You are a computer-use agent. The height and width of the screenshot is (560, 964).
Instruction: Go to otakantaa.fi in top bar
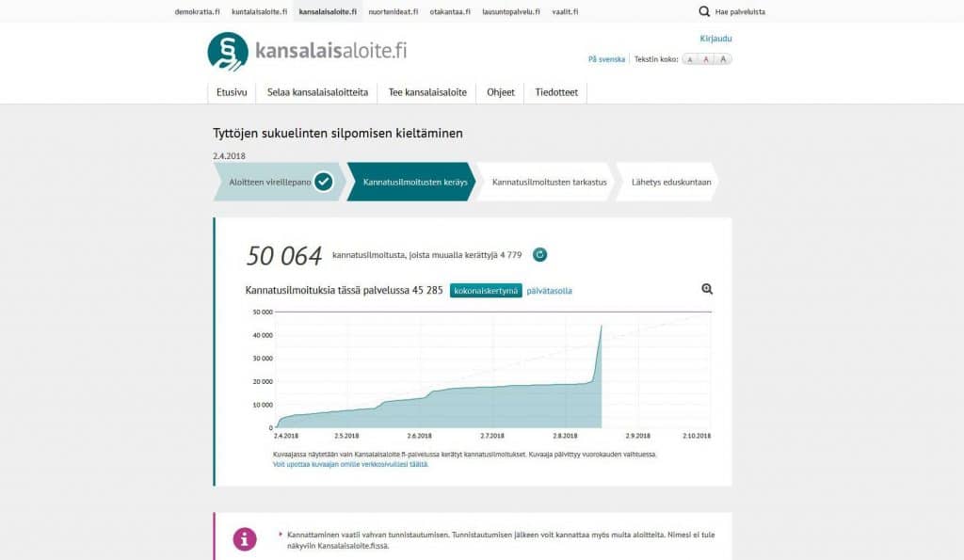[x=450, y=11]
